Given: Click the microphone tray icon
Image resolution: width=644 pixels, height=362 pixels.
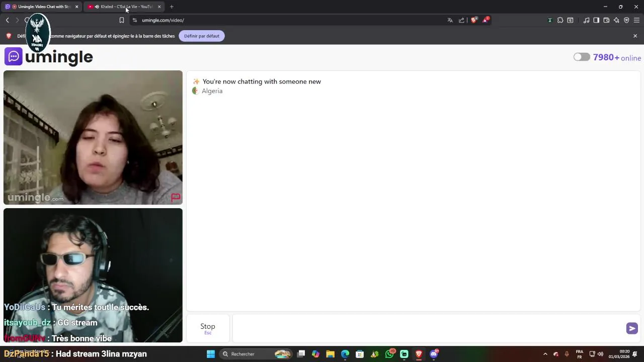Looking at the screenshot, I should tap(567, 354).
